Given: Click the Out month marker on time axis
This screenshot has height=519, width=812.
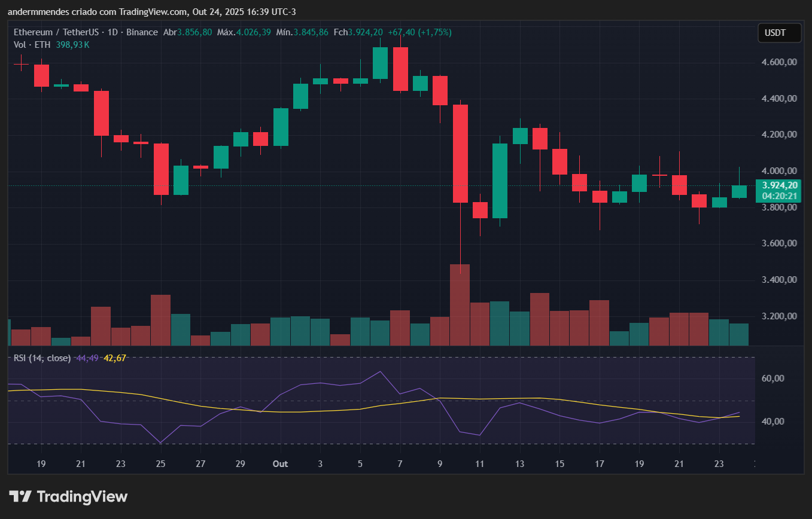Looking at the screenshot, I should (x=280, y=464).
